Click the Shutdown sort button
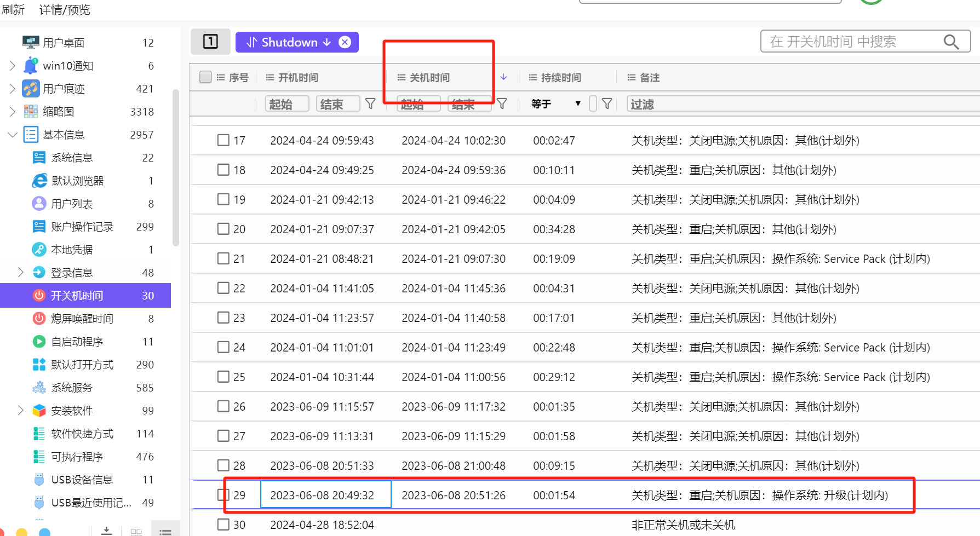 (289, 42)
